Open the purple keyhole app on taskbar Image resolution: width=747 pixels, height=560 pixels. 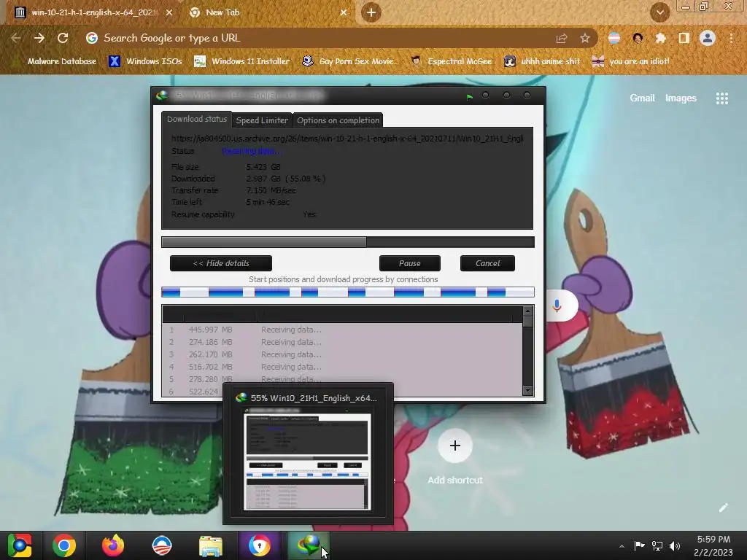click(259, 545)
